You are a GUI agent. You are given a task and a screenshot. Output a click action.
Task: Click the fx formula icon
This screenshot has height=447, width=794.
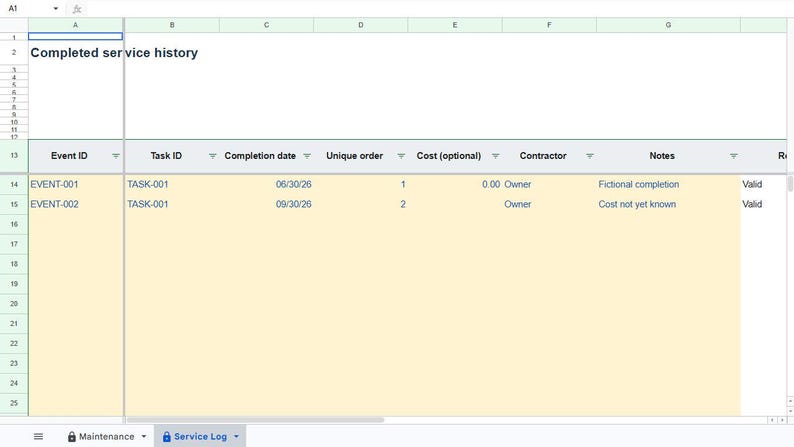(x=77, y=9)
